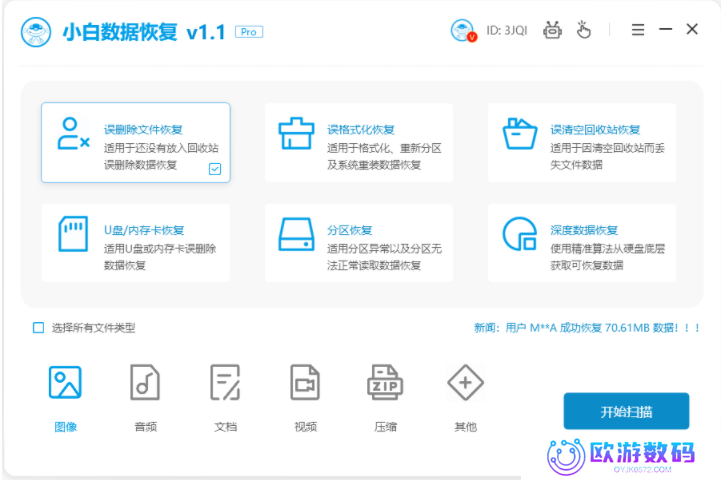Screen dimensions: 721x482
Task: Click the 误清空回收站恢复 title text
Action: click(595, 130)
